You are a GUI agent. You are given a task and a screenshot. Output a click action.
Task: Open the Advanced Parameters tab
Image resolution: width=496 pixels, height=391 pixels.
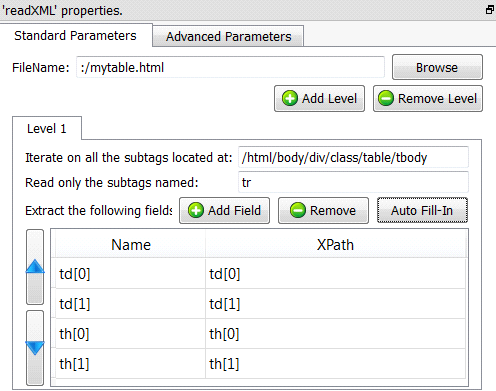pyautogui.click(x=228, y=36)
